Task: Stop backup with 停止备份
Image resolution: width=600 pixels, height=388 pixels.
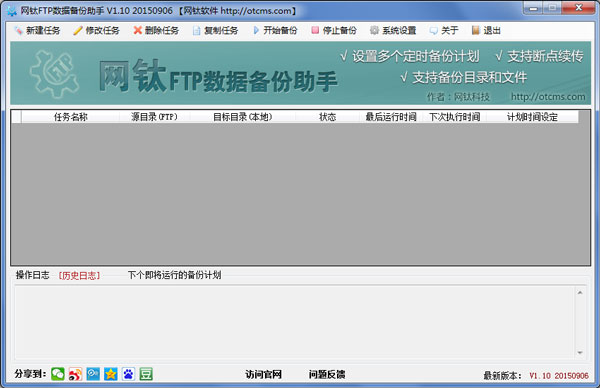Action: pos(334,30)
